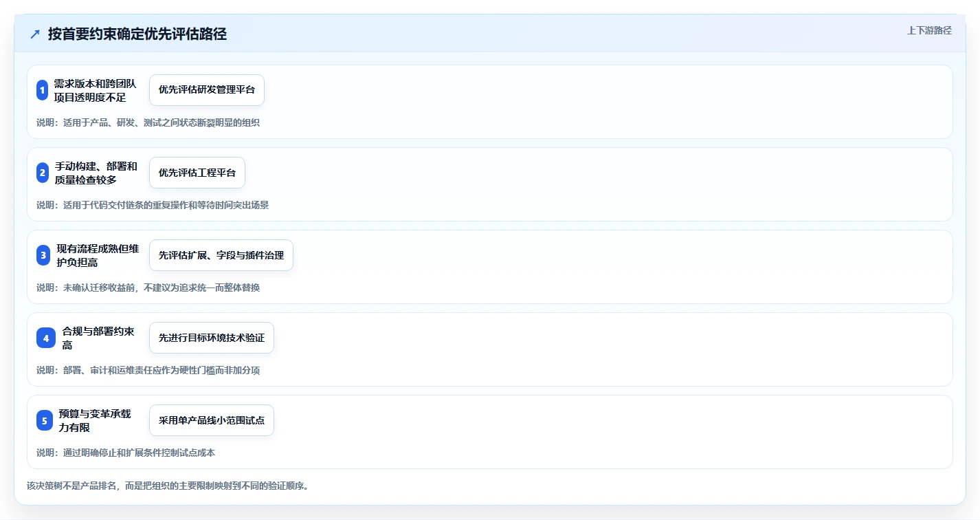
Task: Click the 采用单产品线小范围试点 button
Action: (212, 420)
